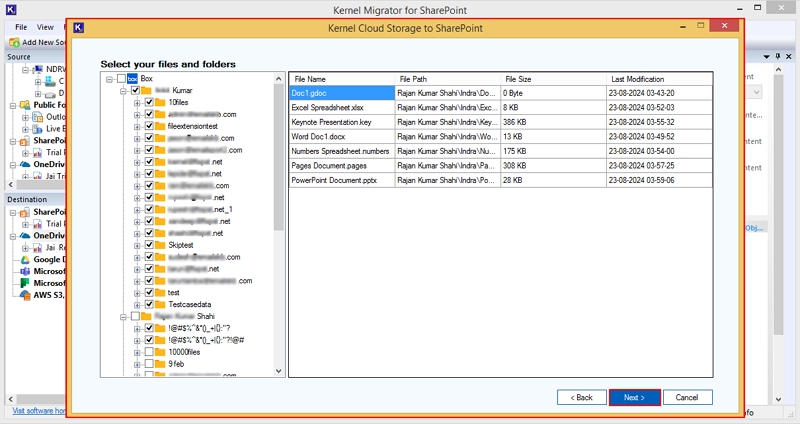The height and width of the screenshot is (424, 800).
Task: Open the File menu
Action: (x=21, y=27)
